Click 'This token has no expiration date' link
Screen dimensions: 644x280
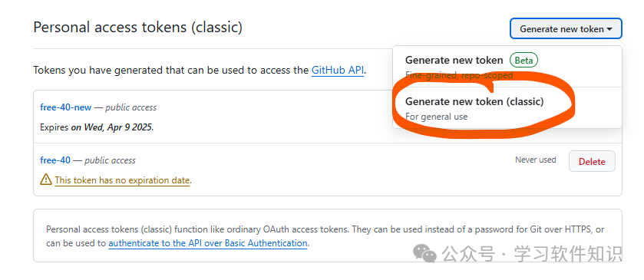click(x=122, y=180)
